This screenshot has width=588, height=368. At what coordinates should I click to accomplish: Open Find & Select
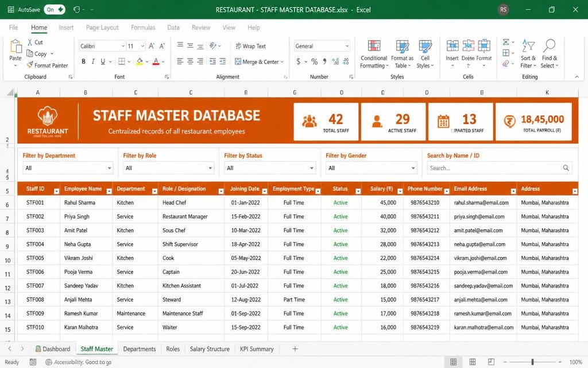550,54
